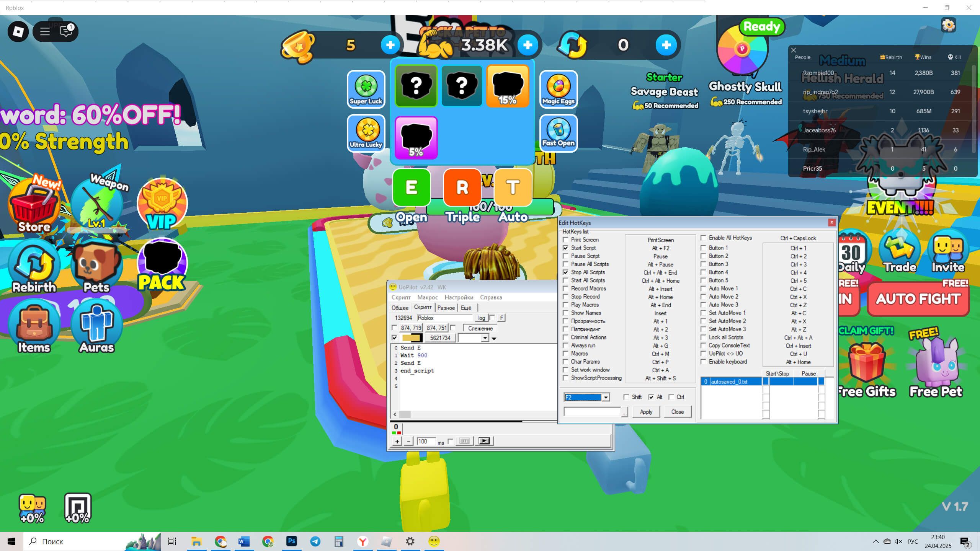Add trophies with the plus icon
980x551 pixels.
pyautogui.click(x=390, y=45)
